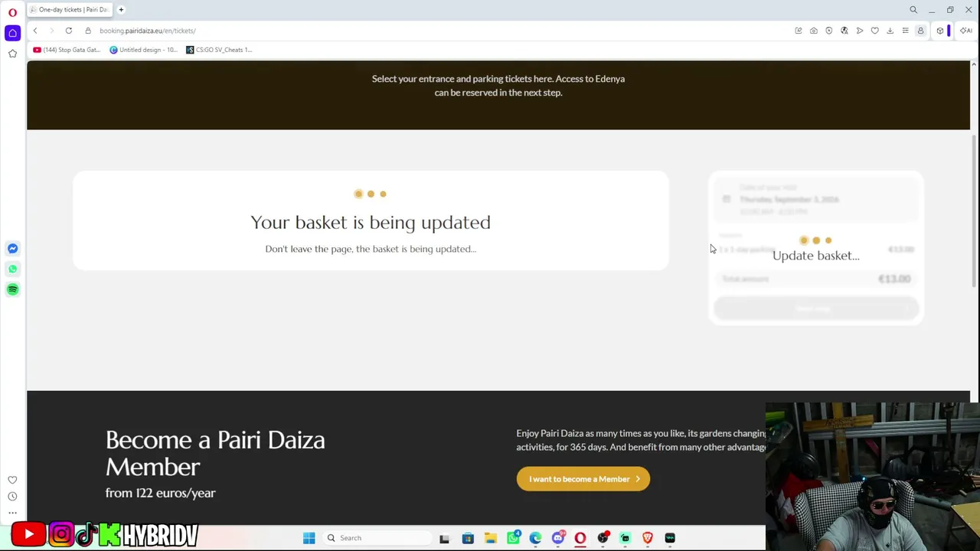Open the downloads panel
Viewport: 980px width, 551px height.
pyautogui.click(x=890, y=31)
